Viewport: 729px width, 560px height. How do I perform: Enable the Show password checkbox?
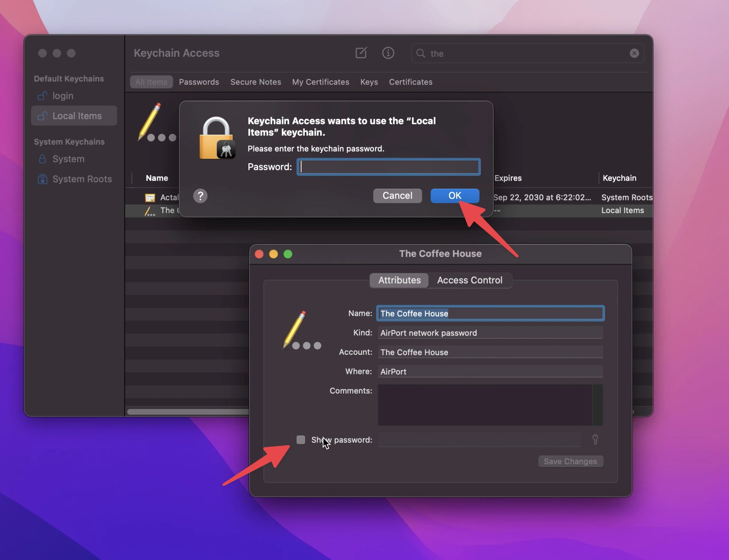[x=301, y=440]
